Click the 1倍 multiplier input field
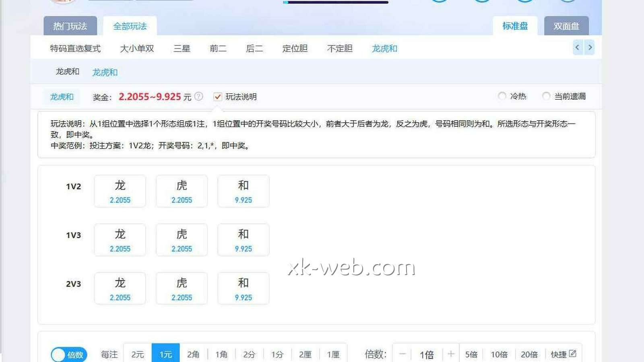 pos(427,354)
